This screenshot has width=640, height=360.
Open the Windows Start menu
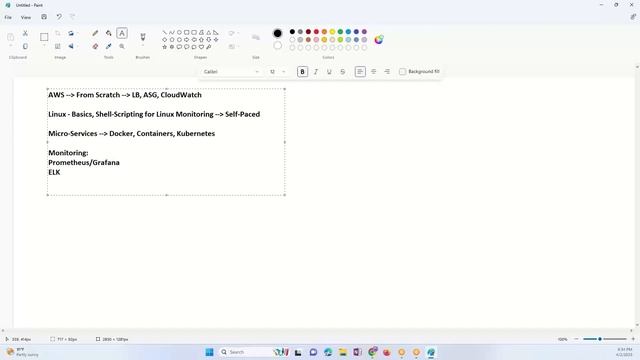209,352
